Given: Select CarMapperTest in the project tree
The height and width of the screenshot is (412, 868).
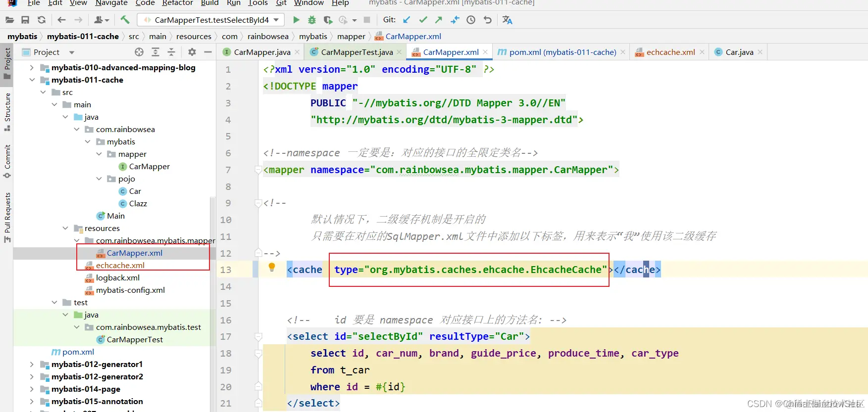Looking at the screenshot, I should pyautogui.click(x=135, y=339).
